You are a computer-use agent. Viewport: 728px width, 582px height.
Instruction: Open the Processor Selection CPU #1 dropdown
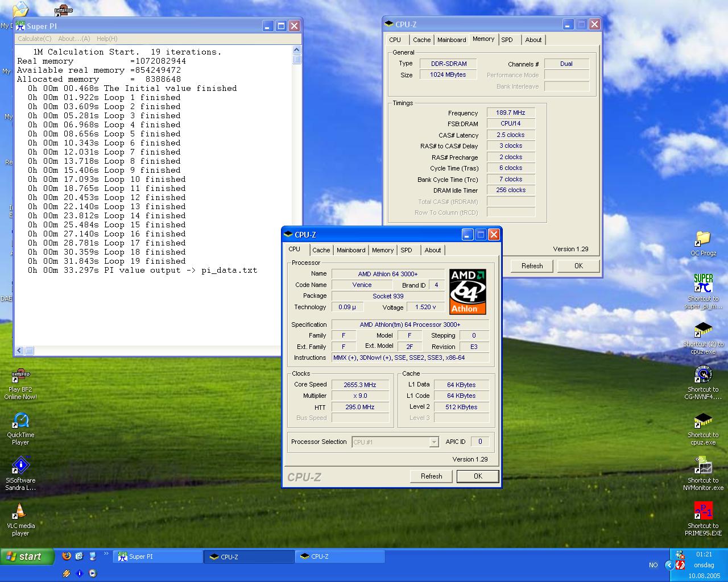pos(395,442)
